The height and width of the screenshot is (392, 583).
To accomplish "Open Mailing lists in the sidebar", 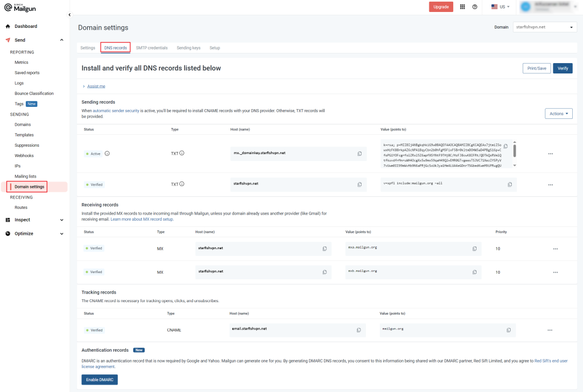I will pos(25,176).
